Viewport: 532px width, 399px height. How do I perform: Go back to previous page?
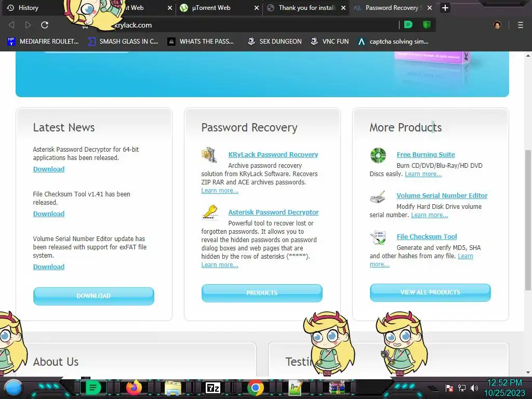11,25
